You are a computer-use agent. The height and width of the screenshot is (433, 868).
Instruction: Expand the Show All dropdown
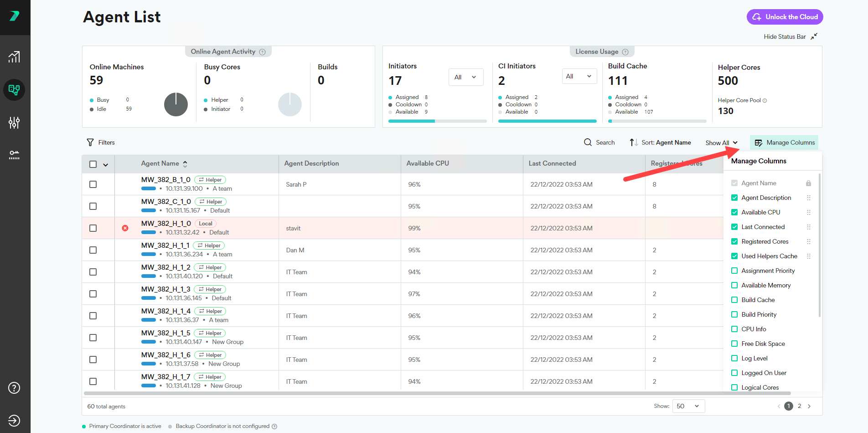[x=721, y=143]
